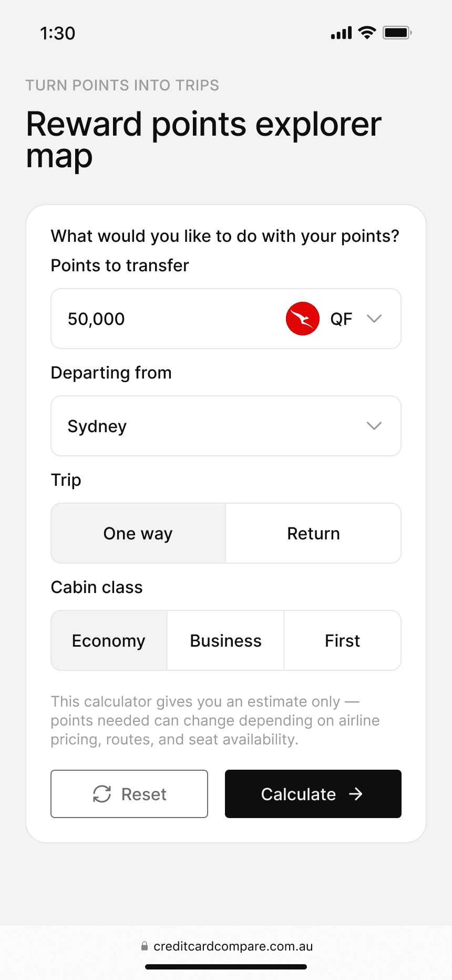The height and width of the screenshot is (980, 452).
Task: Select the One way trip option
Action: coord(138,533)
